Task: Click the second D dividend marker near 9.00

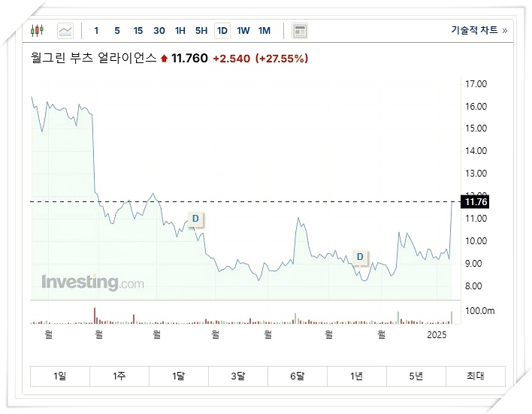Action: (360, 257)
